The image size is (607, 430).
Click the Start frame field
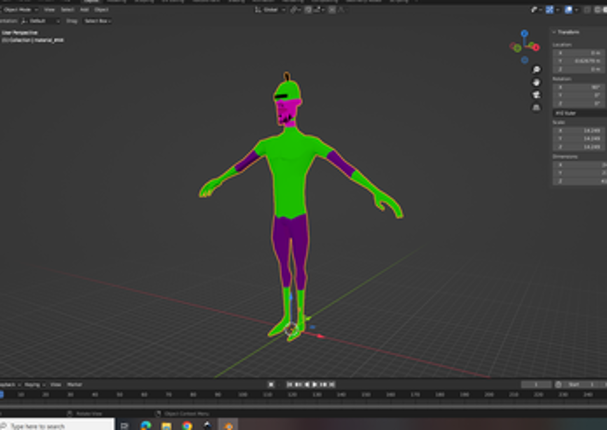(x=580, y=385)
